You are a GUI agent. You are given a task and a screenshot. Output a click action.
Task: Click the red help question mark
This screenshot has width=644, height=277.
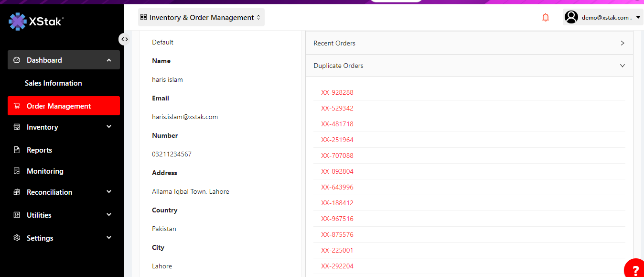click(x=634, y=269)
